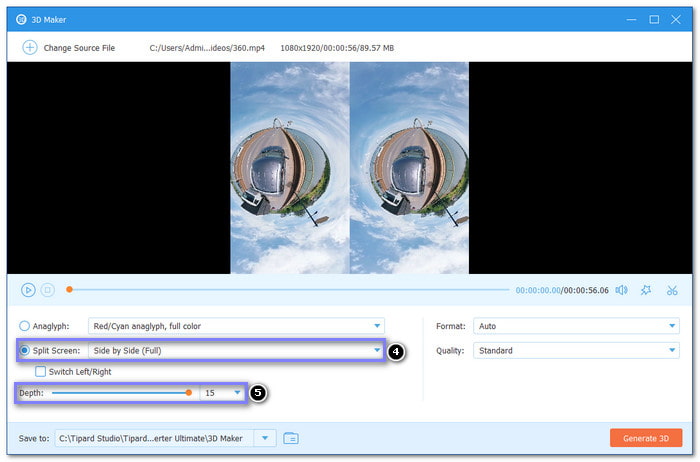Click the play button icon

(x=28, y=290)
